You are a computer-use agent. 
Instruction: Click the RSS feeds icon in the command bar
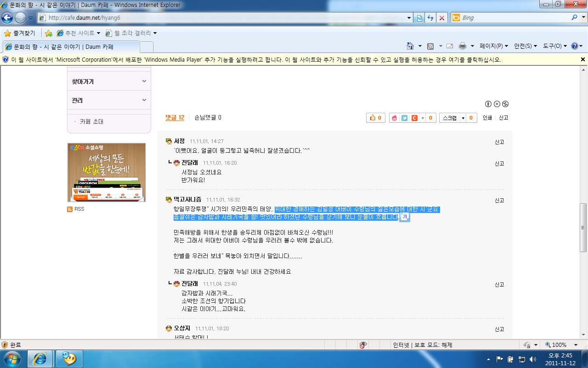click(x=430, y=46)
